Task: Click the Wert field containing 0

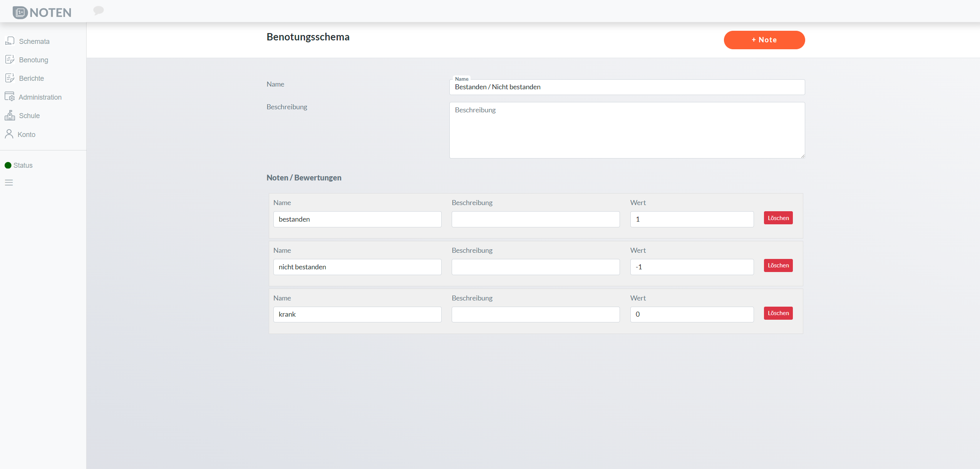Action: pyautogui.click(x=692, y=314)
